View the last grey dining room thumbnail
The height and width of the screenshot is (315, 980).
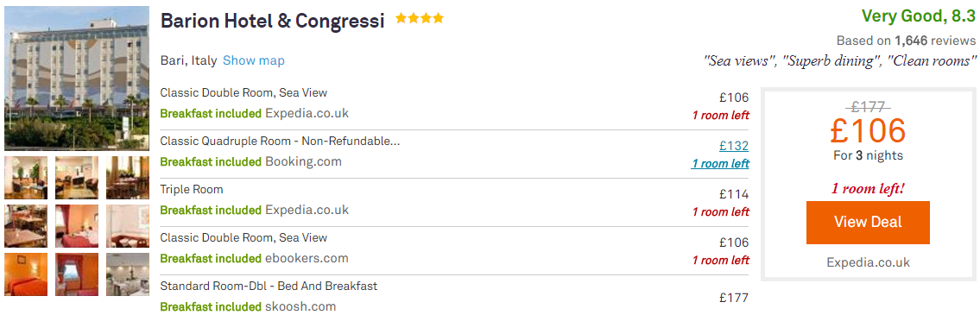[128, 274]
